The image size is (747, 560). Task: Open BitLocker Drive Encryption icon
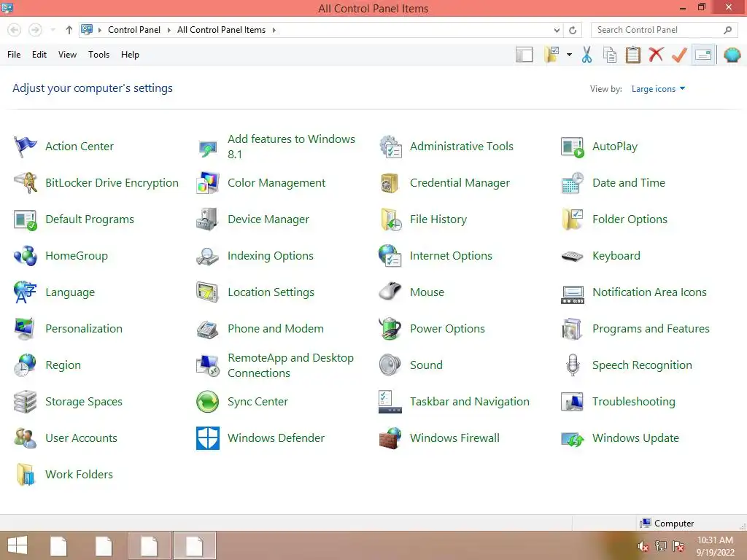pyautogui.click(x=26, y=183)
